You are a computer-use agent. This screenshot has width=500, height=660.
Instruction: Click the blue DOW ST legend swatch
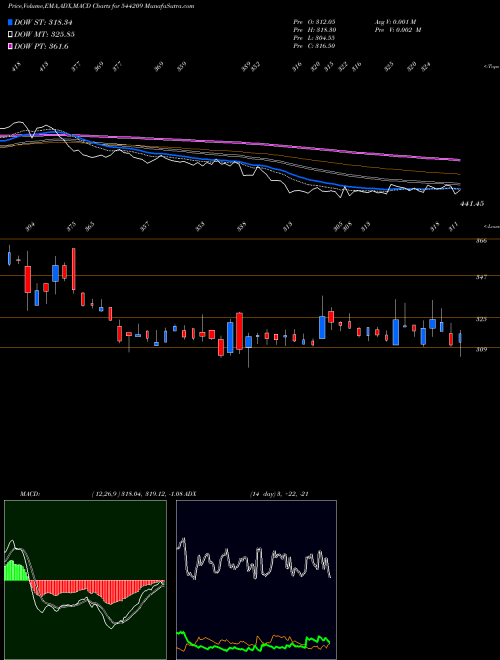click(x=10, y=22)
